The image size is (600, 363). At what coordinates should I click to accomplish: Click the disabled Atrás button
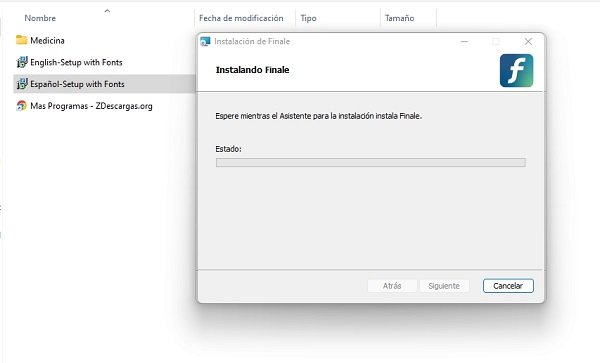[392, 286]
